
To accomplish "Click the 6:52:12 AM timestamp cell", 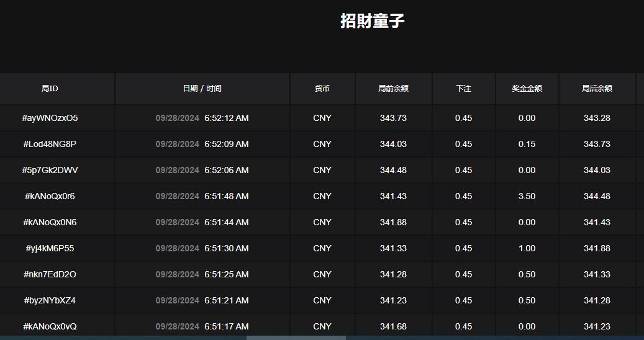I will click(x=226, y=118).
